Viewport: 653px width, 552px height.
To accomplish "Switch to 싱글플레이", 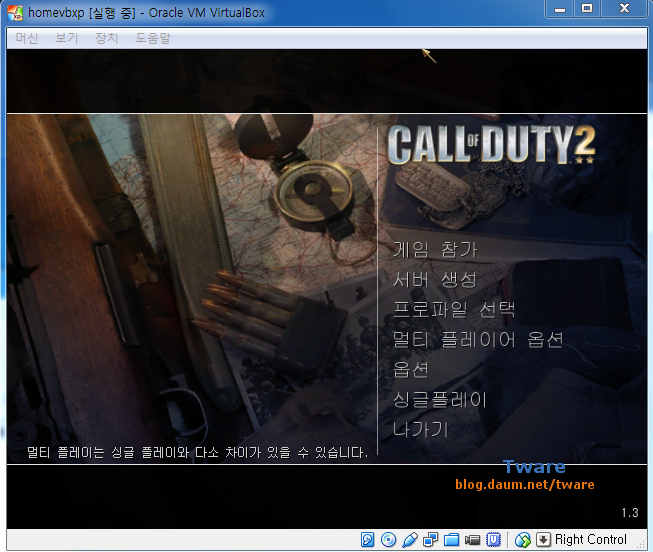I will pos(440,400).
